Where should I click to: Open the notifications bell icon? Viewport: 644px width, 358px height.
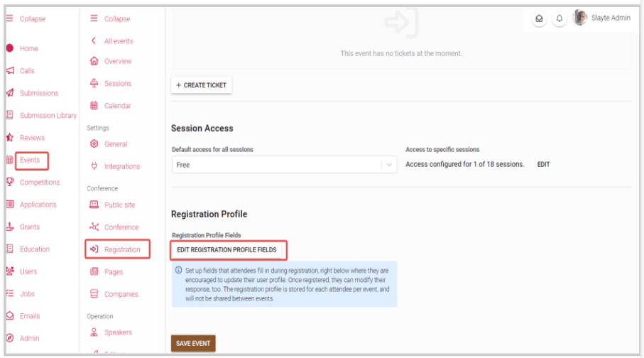pyautogui.click(x=559, y=18)
